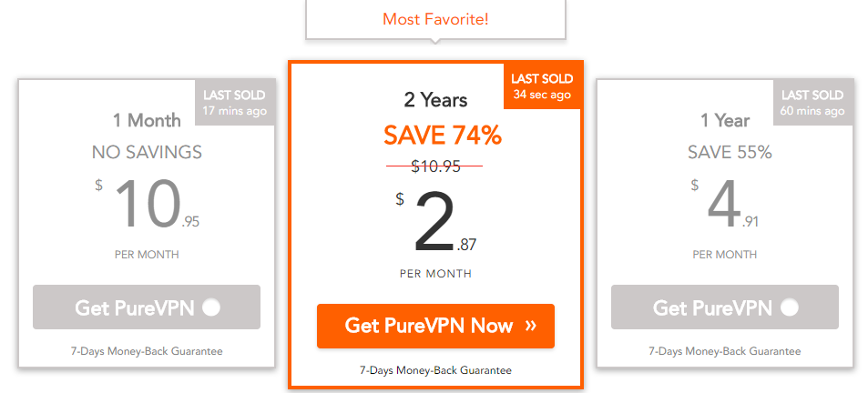This screenshot has height=393, width=868.
Task: Click the large $2.87 price
Action: click(435, 222)
